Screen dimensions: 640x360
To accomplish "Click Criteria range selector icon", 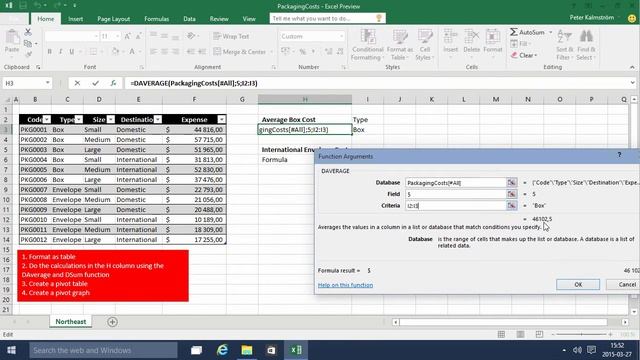I will (511, 206).
